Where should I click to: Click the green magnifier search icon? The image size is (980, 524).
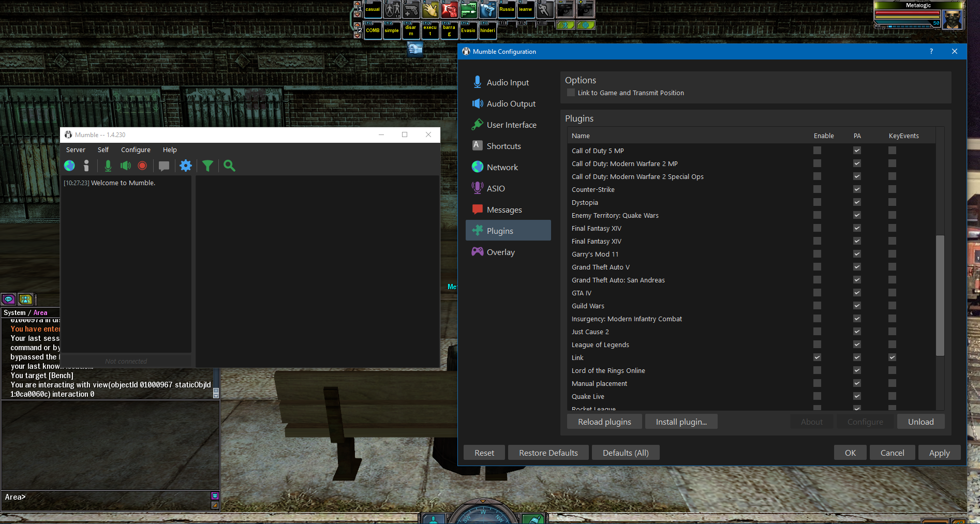click(229, 166)
